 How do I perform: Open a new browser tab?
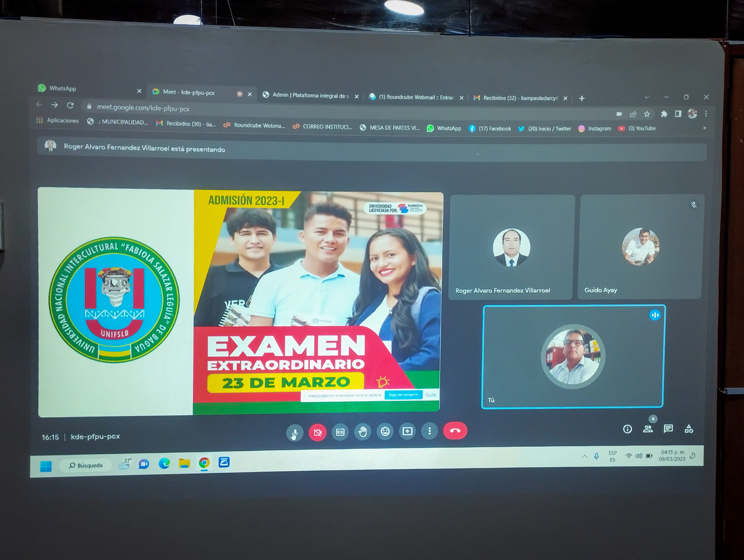coord(582,98)
